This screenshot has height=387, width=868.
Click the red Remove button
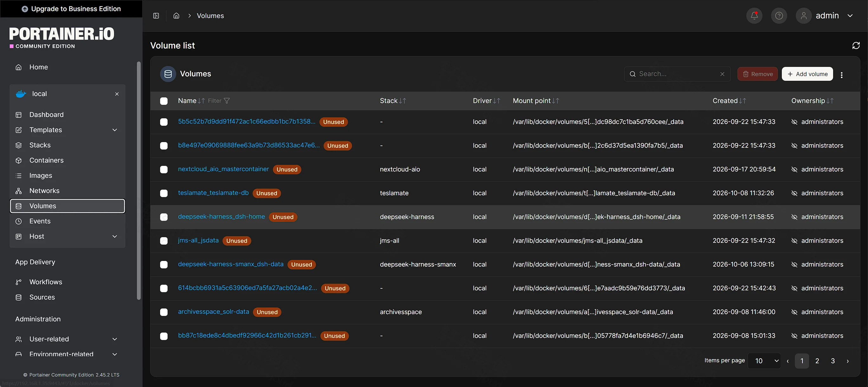point(757,74)
